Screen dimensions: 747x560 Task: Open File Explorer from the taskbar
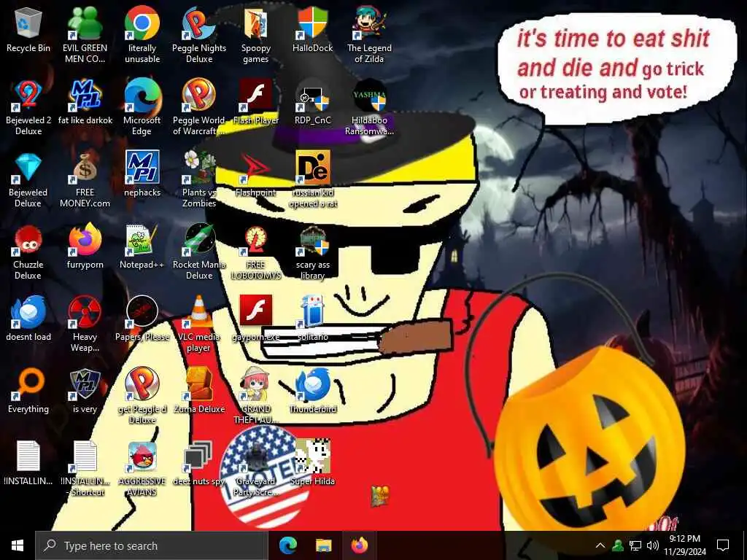click(x=323, y=545)
